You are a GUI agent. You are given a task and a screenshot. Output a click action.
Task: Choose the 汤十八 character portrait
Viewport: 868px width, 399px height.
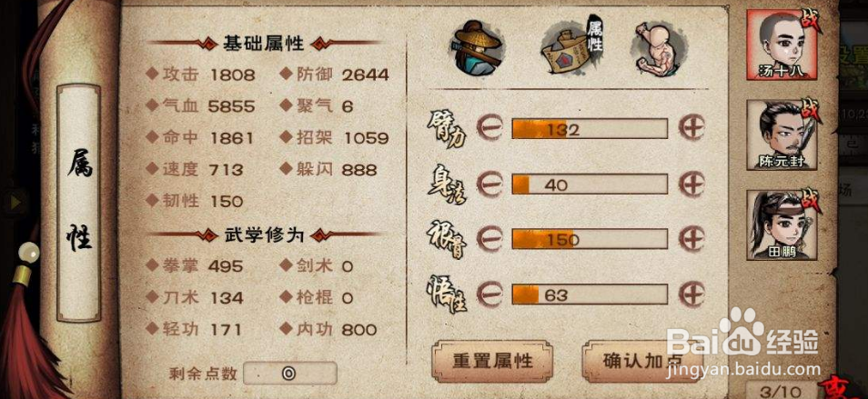point(782,45)
